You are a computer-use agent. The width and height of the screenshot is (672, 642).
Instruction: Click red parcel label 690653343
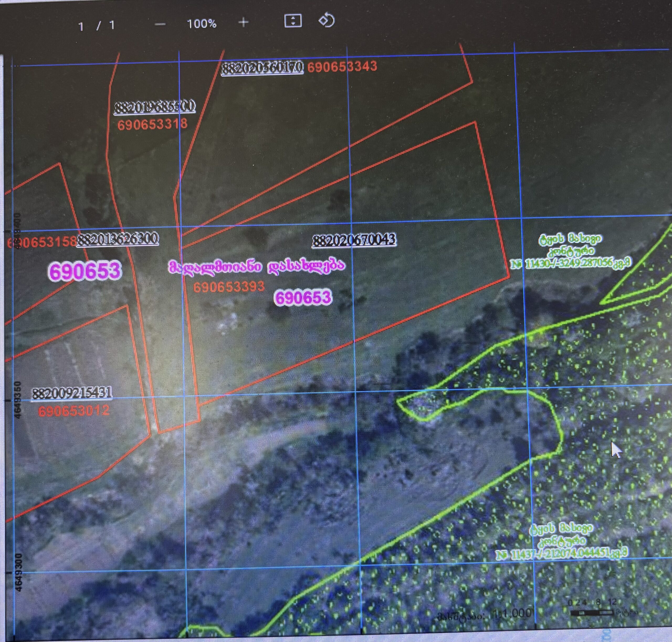tap(342, 66)
